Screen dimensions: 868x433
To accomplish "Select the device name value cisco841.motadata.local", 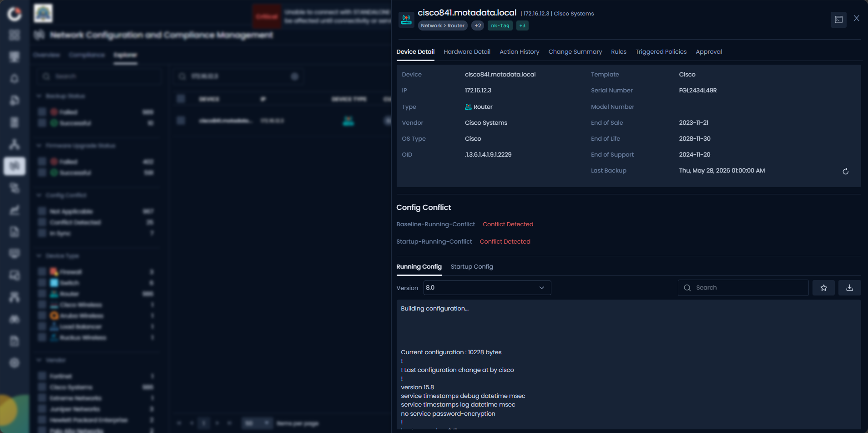I will (500, 75).
